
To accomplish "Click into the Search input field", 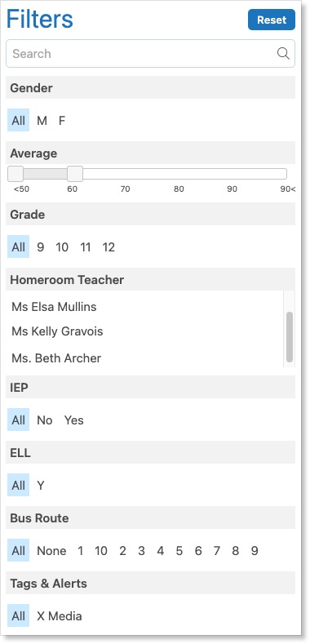I will pos(150,53).
